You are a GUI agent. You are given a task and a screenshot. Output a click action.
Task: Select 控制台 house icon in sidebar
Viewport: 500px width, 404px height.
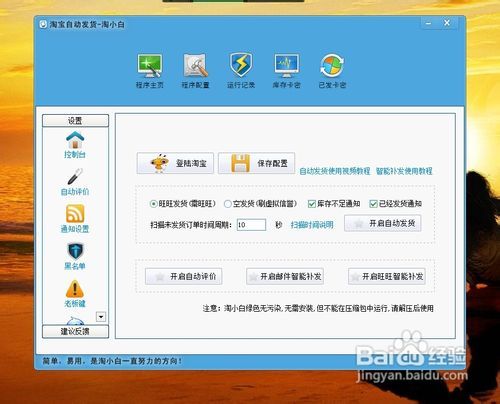(x=75, y=145)
